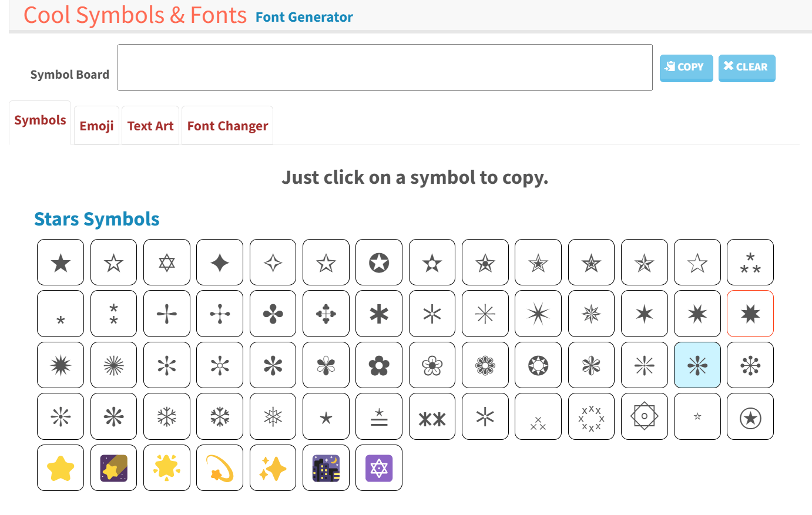Click inside the Symbol Board text field
This screenshot has height=515, width=812.
pos(385,66)
